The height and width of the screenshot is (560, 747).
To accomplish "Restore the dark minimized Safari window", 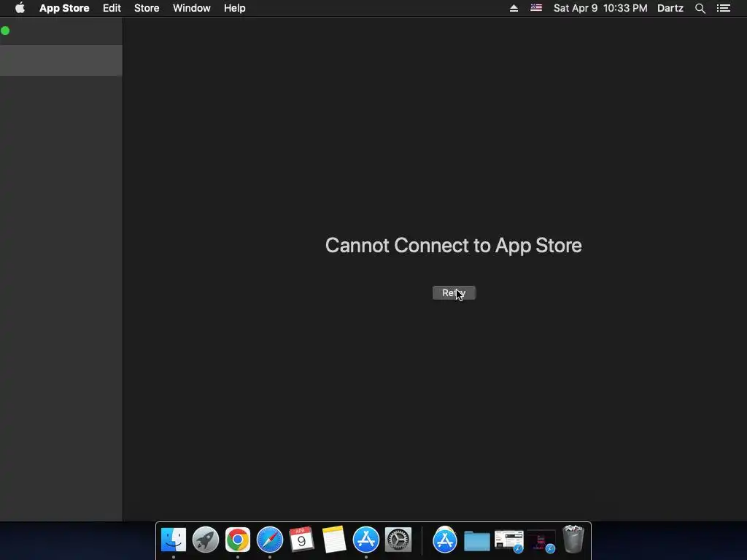I will tap(541, 540).
